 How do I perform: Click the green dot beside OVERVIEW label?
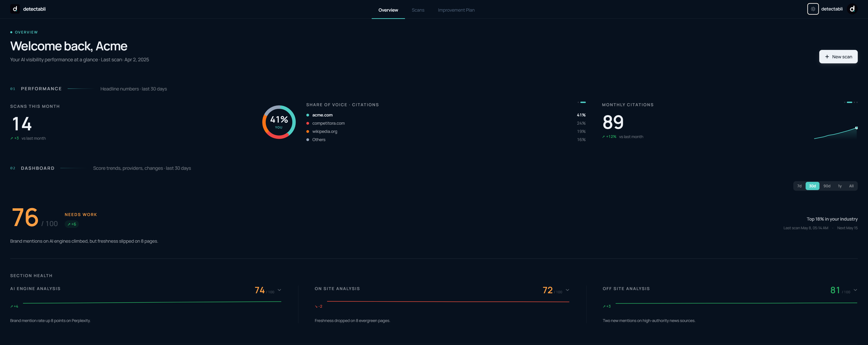pyautogui.click(x=11, y=32)
